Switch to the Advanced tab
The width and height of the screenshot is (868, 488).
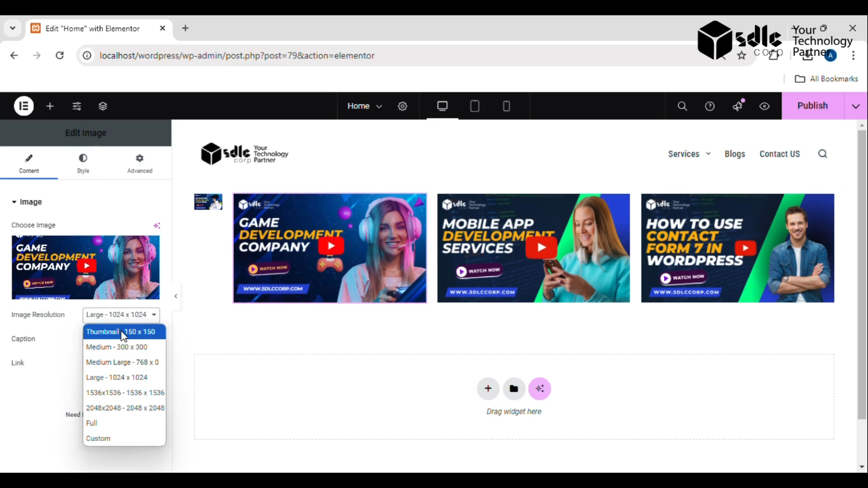140,163
